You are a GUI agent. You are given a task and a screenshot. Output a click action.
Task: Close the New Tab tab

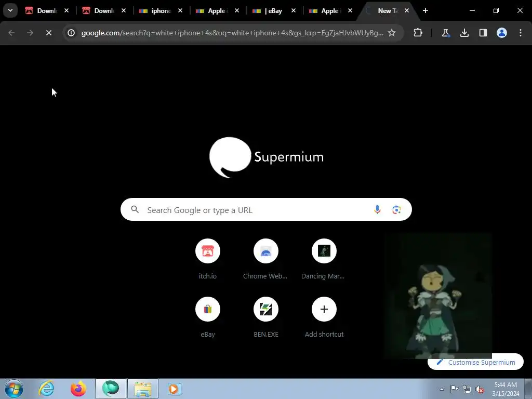coord(406,10)
